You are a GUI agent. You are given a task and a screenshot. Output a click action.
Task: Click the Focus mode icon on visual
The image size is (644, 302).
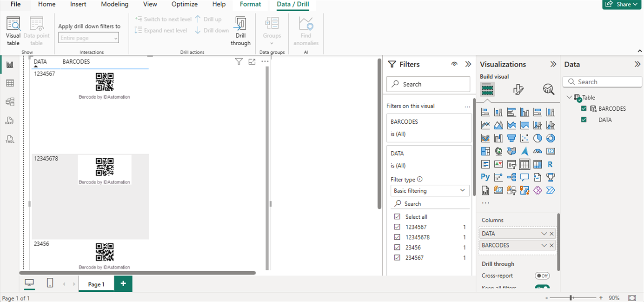coord(252,61)
